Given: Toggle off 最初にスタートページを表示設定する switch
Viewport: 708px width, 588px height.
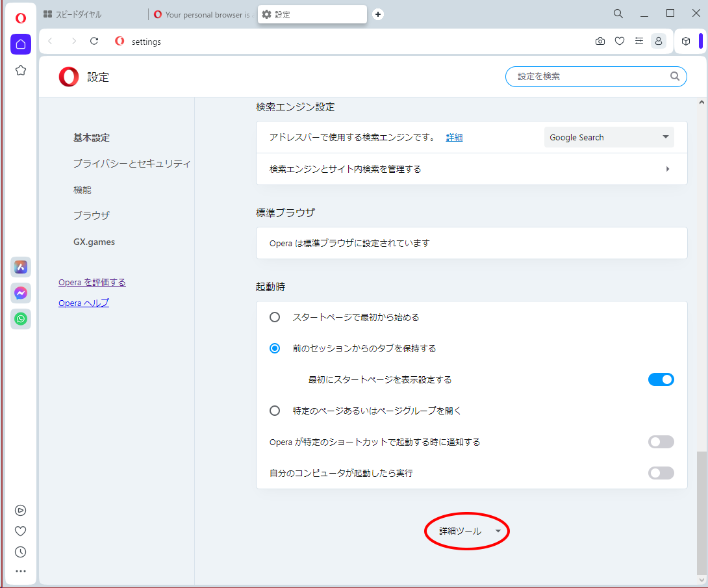Looking at the screenshot, I should click(661, 379).
